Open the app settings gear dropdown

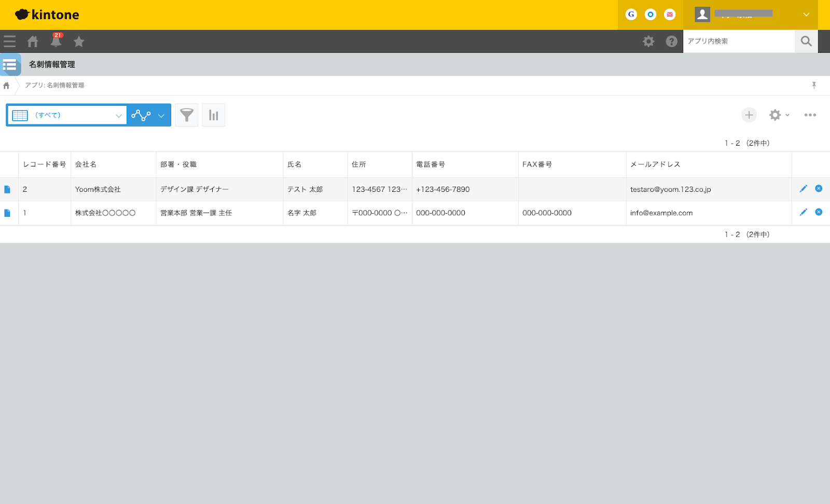[x=779, y=115]
